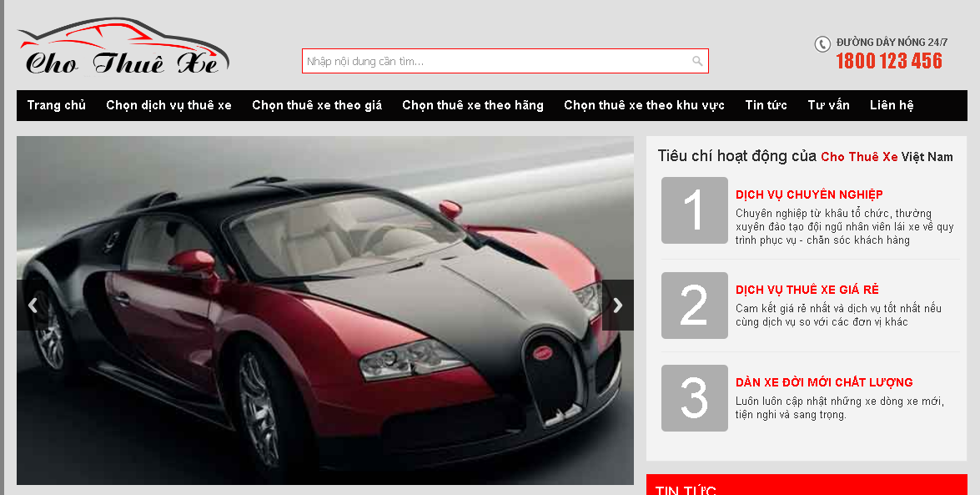
Task: Open the Tư vấn page
Action: [x=827, y=105]
